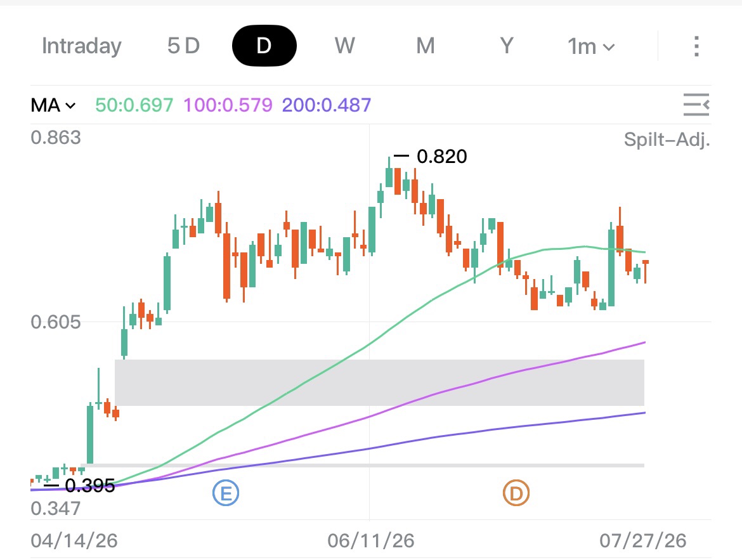Switch to the Intraday tab
742x560 pixels.
[x=82, y=46]
